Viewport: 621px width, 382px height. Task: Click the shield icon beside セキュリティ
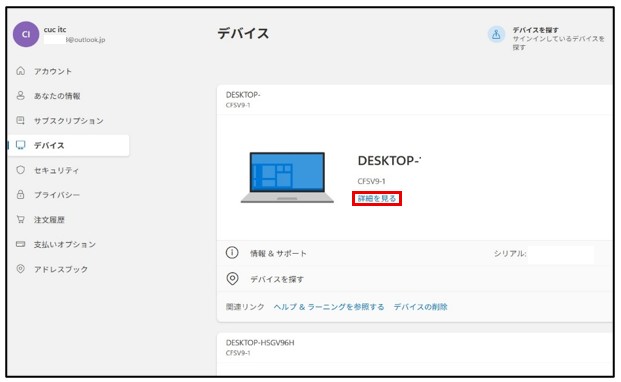point(21,170)
